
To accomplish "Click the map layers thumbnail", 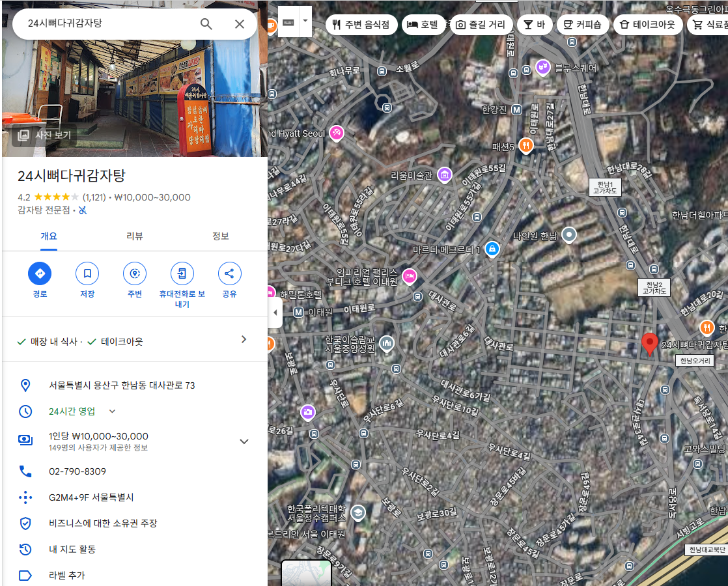I will (x=307, y=573).
